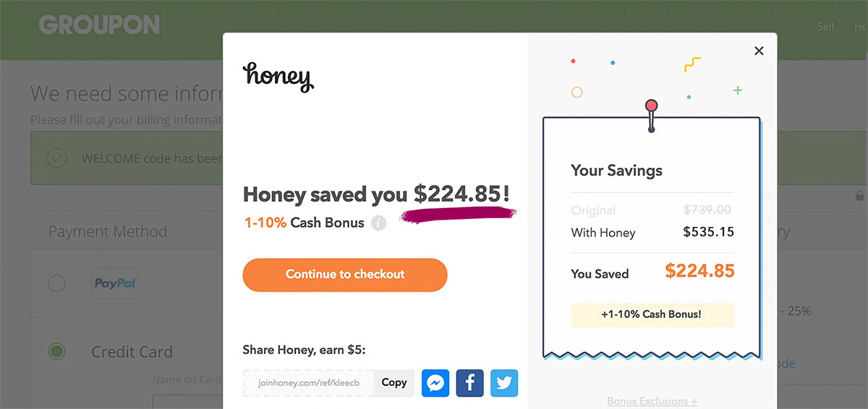Share Honey via Messenger icon
The image size is (868, 409).
[x=435, y=383]
